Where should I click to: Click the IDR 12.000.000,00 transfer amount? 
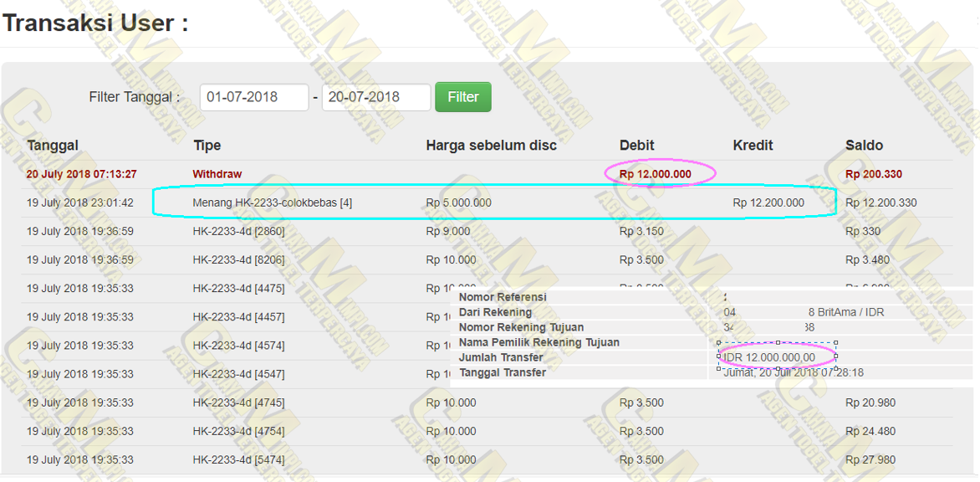click(x=769, y=357)
